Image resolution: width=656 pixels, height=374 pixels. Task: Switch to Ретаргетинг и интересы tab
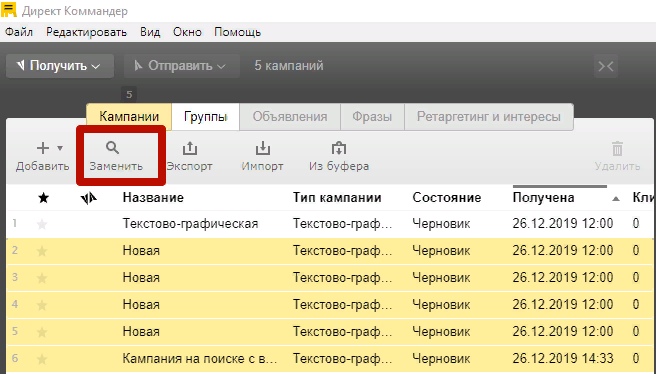point(489,116)
